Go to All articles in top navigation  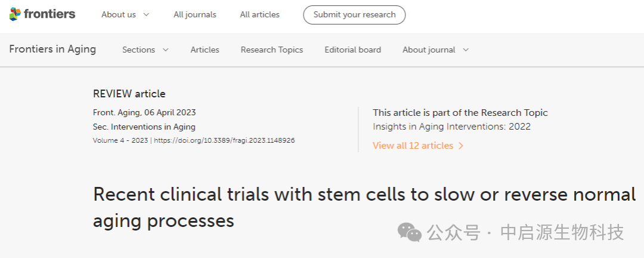tap(259, 14)
